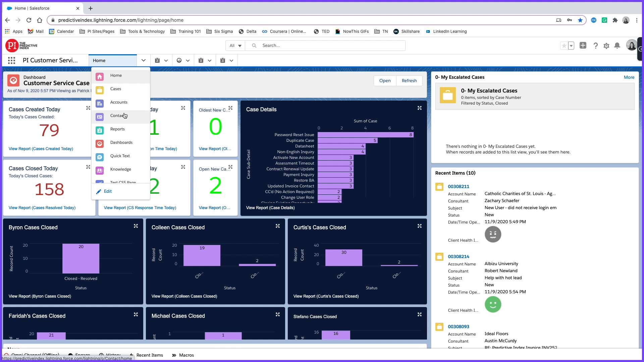The height and width of the screenshot is (362, 644).
Task: Click the Predictive Index logo
Action: pos(21,46)
